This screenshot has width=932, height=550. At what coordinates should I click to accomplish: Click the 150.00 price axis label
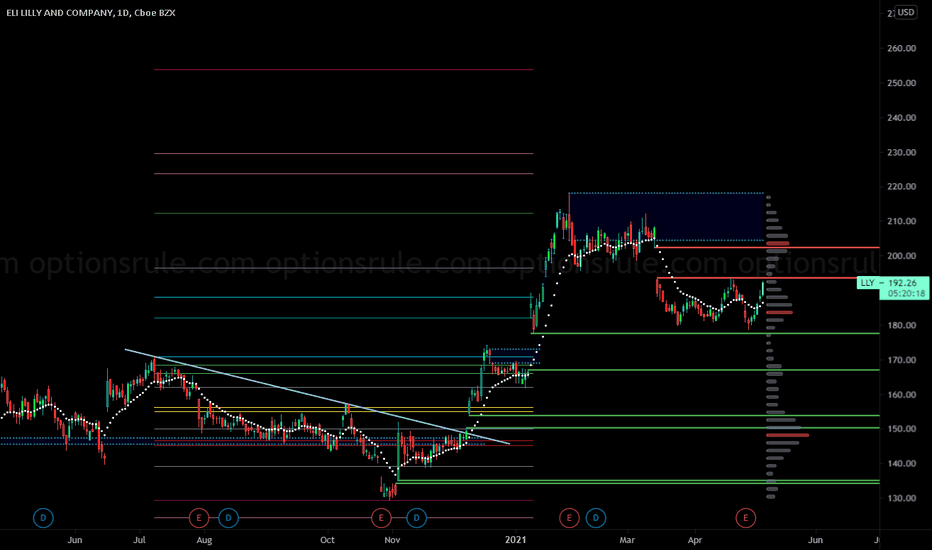coord(902,429)
